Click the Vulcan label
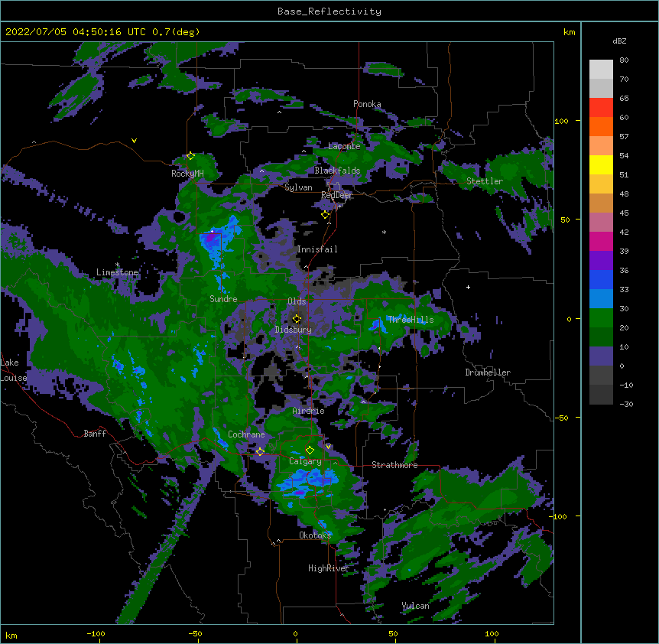The width and height of the screenshot is (659, 644). coord(415,606)
